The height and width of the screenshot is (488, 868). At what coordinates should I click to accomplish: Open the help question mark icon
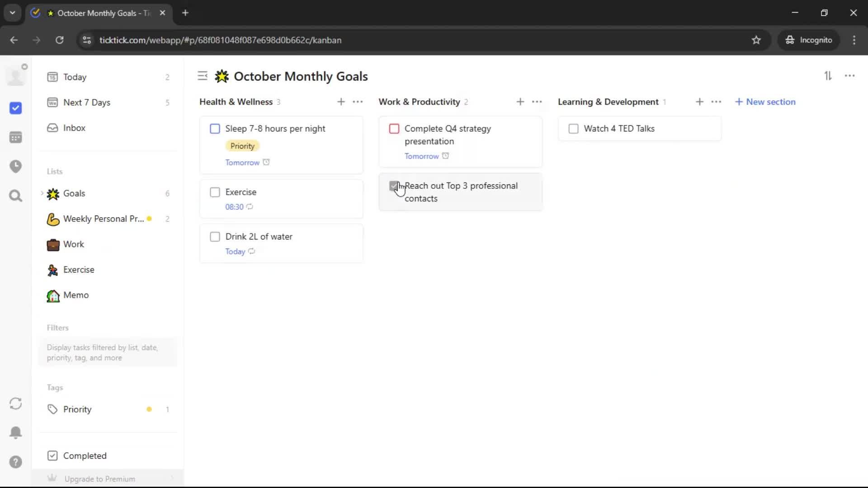[15, 462]
